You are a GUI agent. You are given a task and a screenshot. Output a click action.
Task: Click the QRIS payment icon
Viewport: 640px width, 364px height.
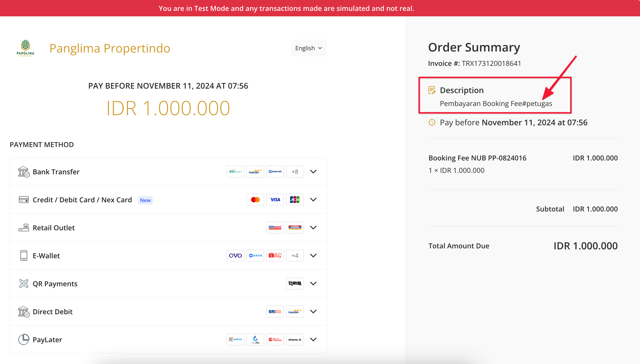294,284
